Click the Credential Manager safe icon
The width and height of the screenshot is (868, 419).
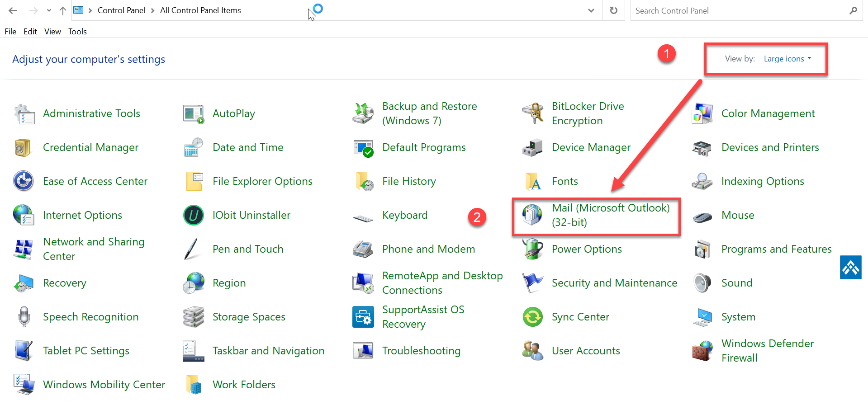pos(24,147)
